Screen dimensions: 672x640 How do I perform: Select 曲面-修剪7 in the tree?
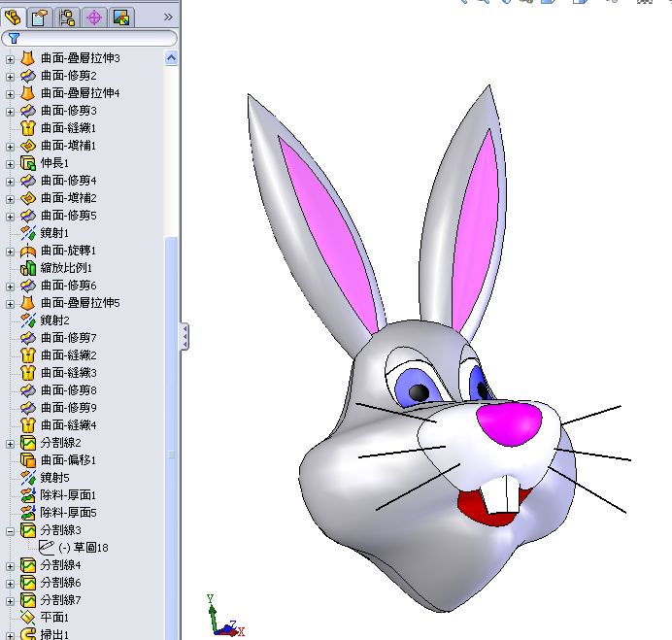(x=69, y=338)
